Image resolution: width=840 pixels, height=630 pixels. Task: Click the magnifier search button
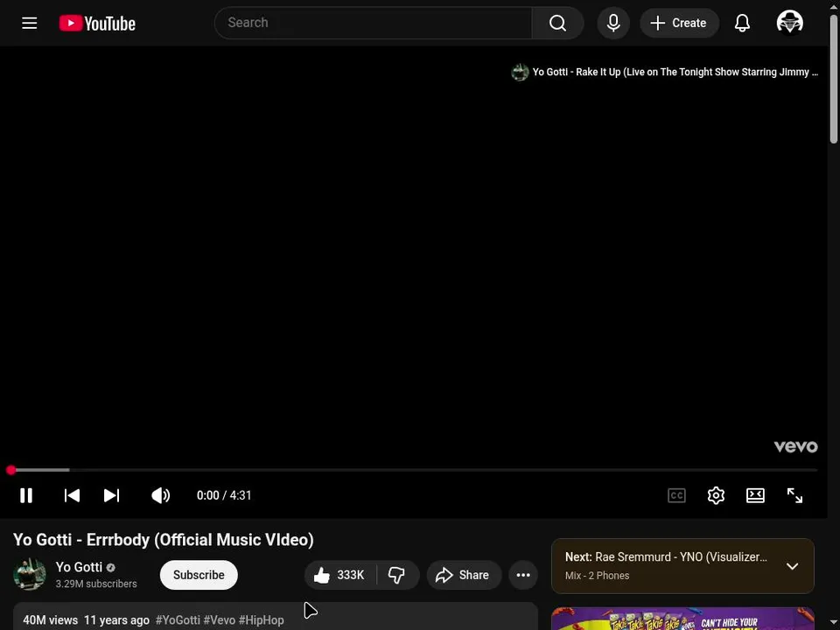(x=557, y=23)
